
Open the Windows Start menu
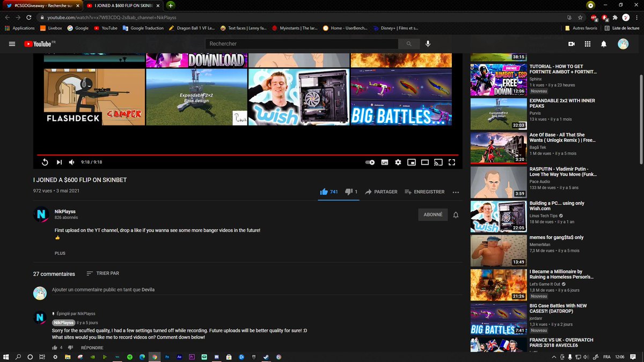tap(6, 357)
